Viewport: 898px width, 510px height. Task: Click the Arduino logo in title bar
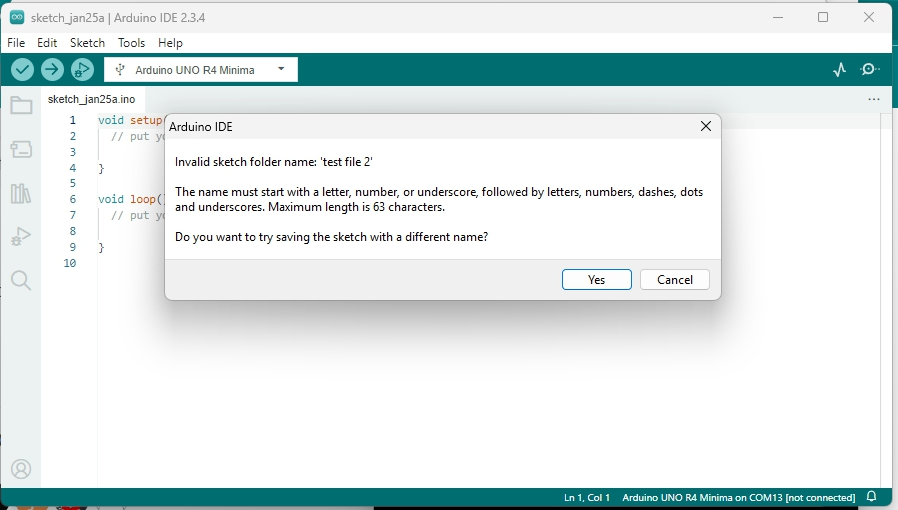17,17
